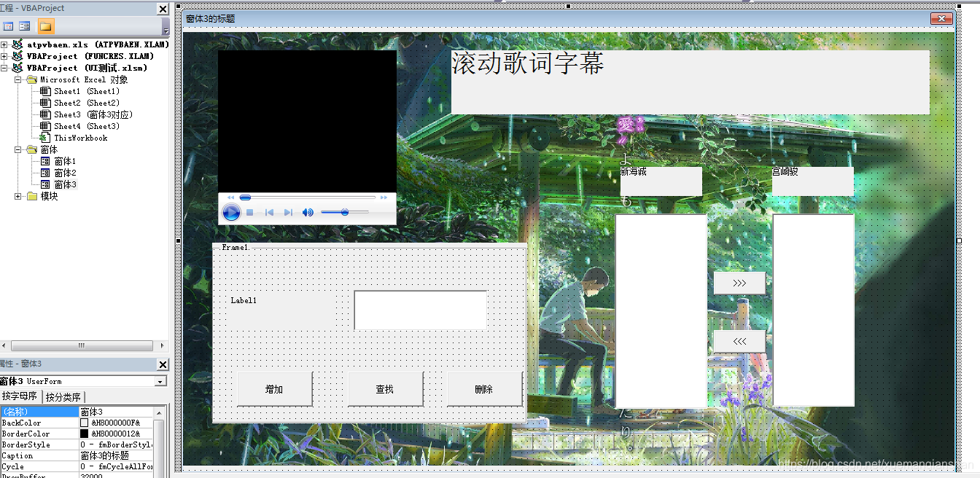Click the Sheet1 worksheet icon
This screenshot has height=478, width=980.
[x=45, y=91]
